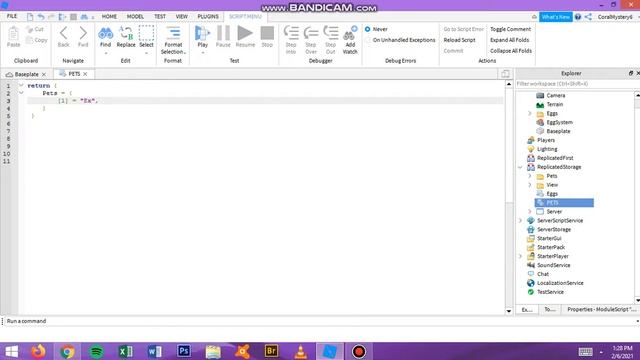The width and height of the screenshot is (640, 360).
Task: Click the share icon near username
Action: coord(588,17)
